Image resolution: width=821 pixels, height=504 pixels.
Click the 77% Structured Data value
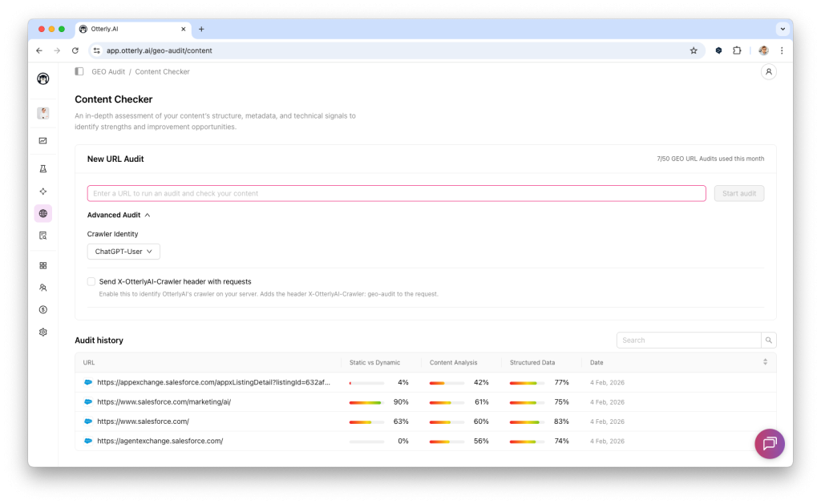[561, 382]
